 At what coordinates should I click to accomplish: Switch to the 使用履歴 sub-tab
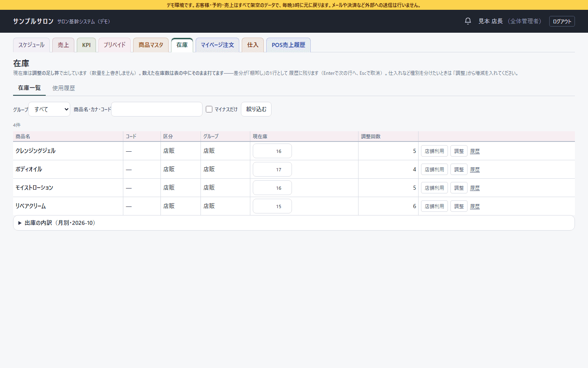click(64, 88)
